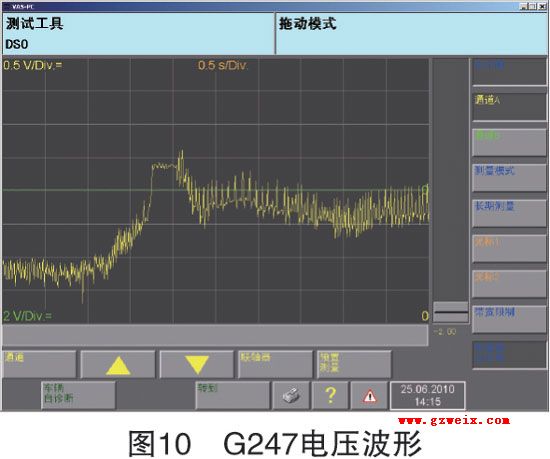Screen dimensions: 550x459
Task: Open help with the question mark icon
Action: point(330,396)
